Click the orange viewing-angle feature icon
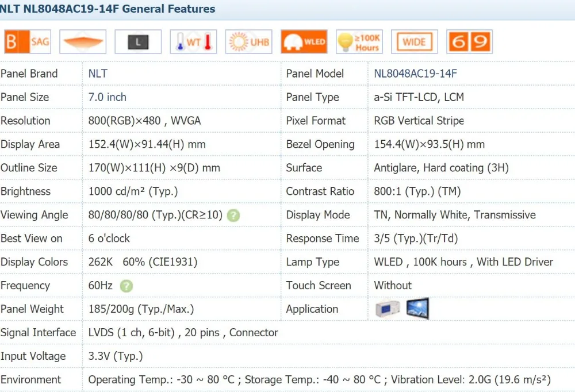The width and height of the screenshot is (575, 392). (83, 42)
